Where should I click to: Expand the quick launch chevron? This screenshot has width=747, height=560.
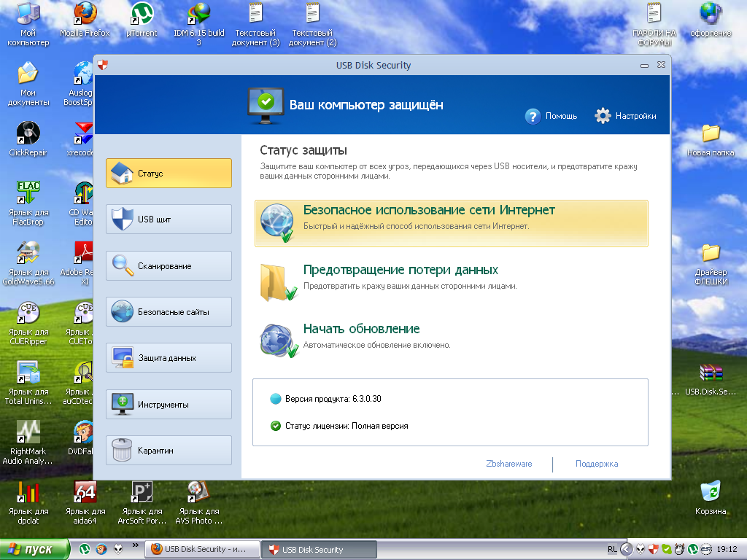(x=135, y=545)
